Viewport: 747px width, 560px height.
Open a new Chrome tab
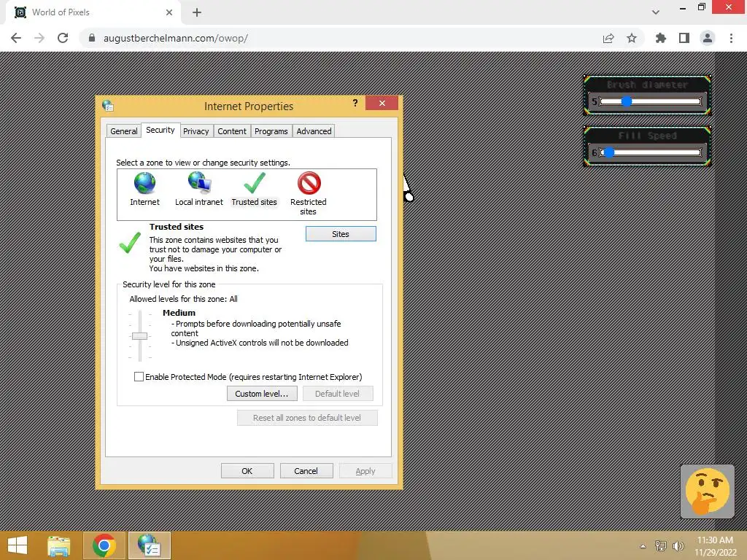[197, 12]
